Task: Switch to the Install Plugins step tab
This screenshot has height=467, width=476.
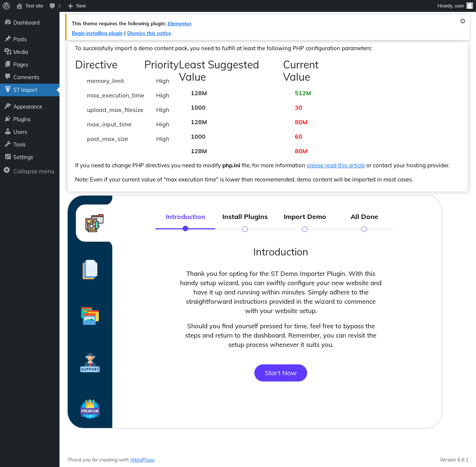Action: click(x=245, y=217)
